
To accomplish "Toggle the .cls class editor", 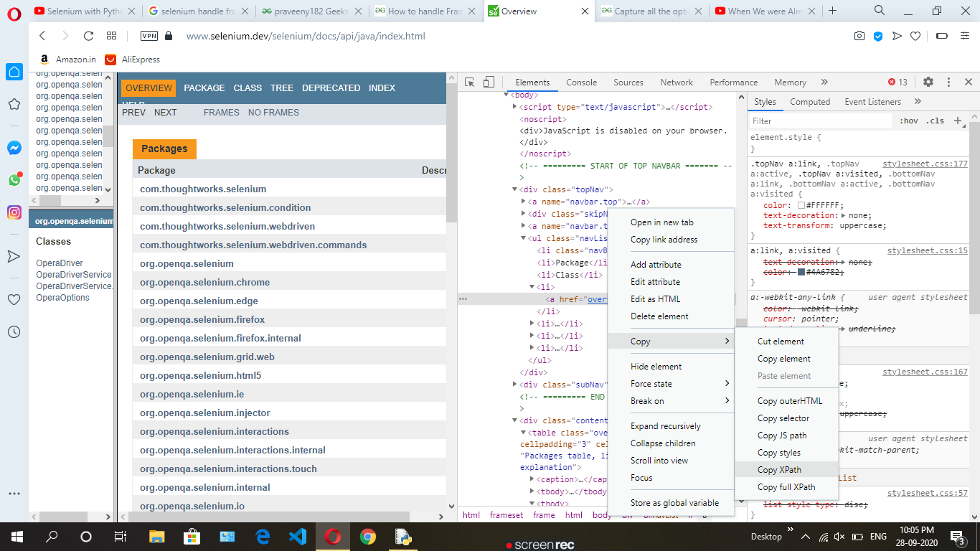I will point(935,121).
